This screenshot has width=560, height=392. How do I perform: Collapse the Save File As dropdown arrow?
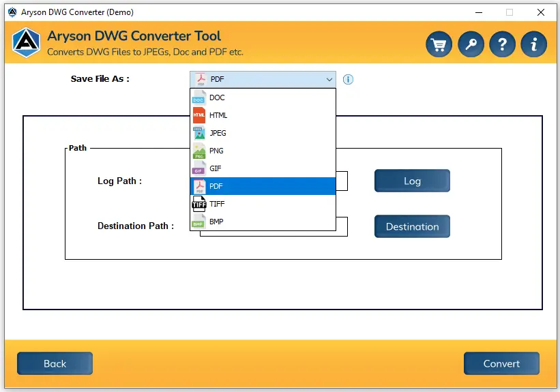[329, 79]
